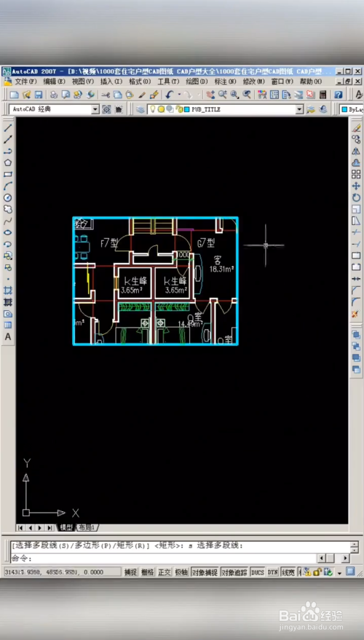Click the Match Properties brush icon
This screenshot has height=640, width=364.
pos(142,95)
